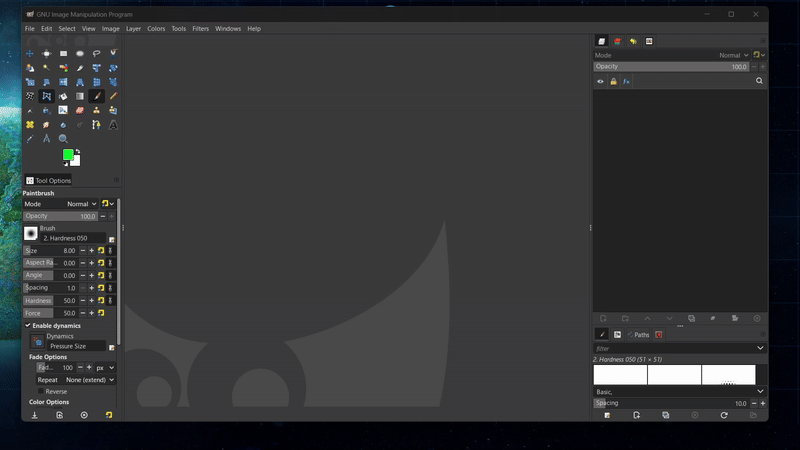Reset Tool Options to default values icon
This screenshot has width=800, height=450.
[109, 415]
